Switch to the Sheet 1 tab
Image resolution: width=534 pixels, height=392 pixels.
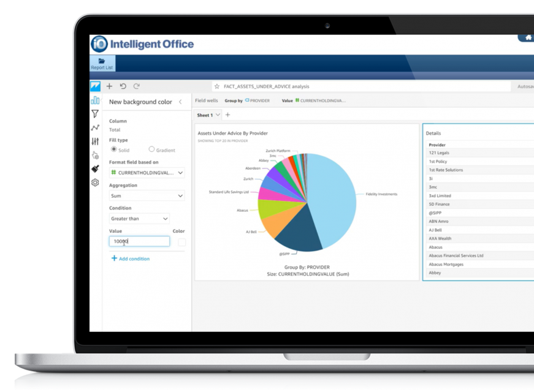pyautogui.click(x=205, y=115)
